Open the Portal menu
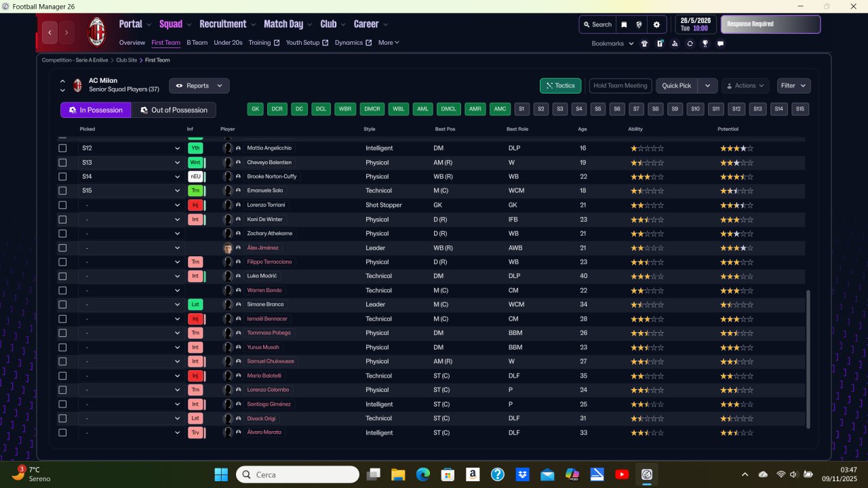 point(134,24)
